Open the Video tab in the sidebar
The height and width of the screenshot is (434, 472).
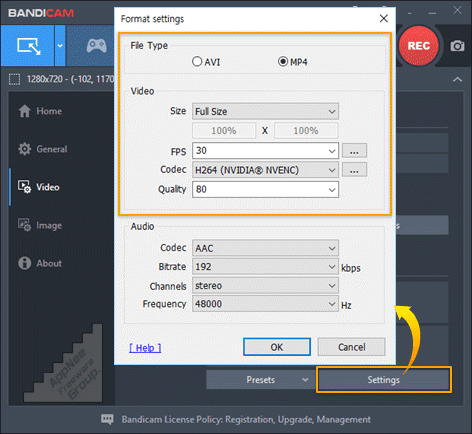click(48, 187)
